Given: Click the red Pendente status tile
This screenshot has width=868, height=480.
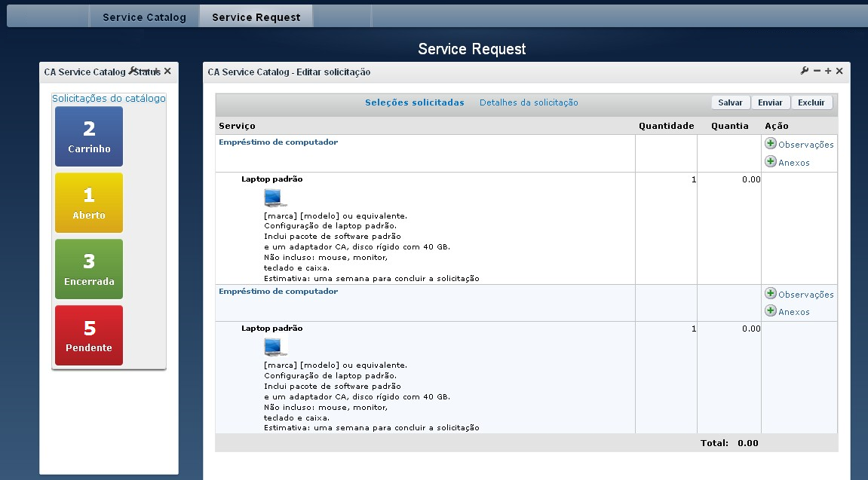Looking at the screenshot, I should click(x=88, y=335).
